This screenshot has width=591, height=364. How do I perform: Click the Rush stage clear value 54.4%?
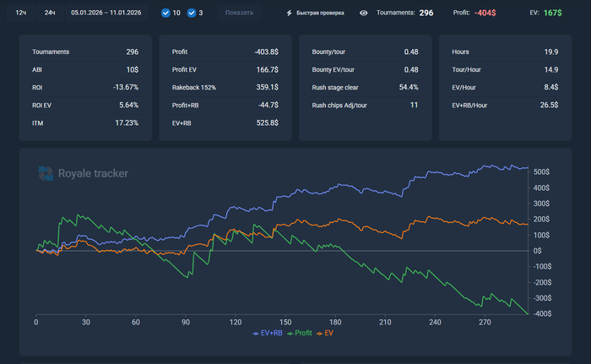(409, 87)
